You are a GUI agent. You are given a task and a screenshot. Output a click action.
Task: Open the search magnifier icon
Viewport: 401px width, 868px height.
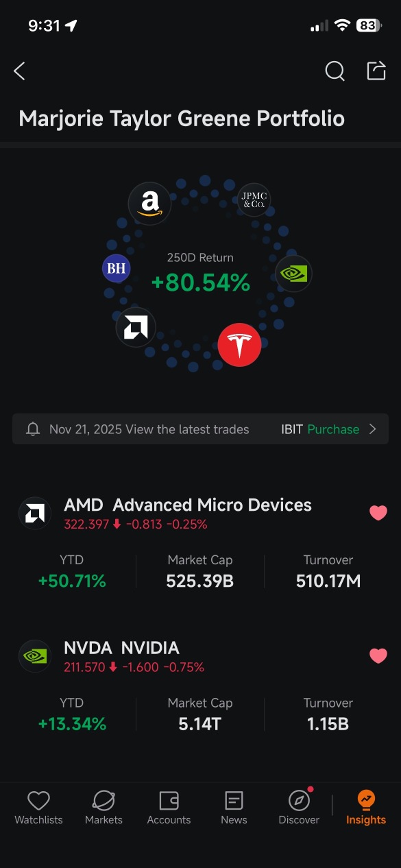coord(335,71)
